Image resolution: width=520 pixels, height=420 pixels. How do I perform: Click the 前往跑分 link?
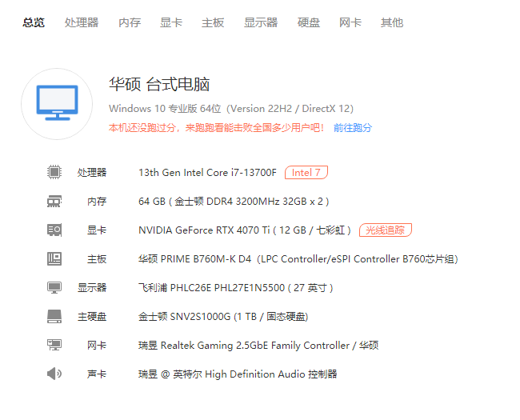(x=353, y=127)
